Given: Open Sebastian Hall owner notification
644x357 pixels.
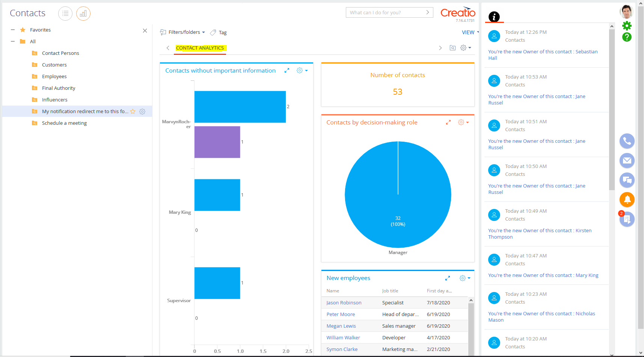Looking at the screenshot, I should [543, 55].
